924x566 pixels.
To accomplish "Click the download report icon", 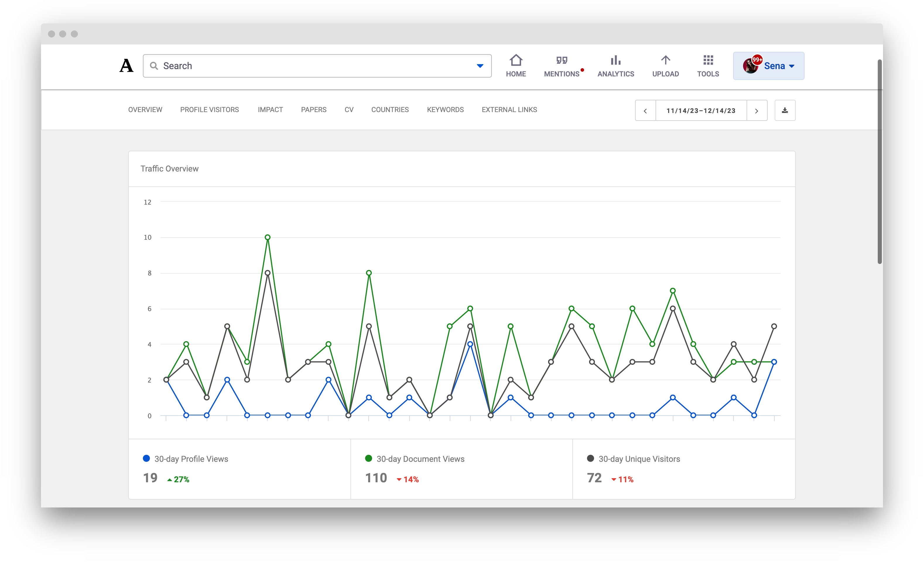I will coord(785,110).
